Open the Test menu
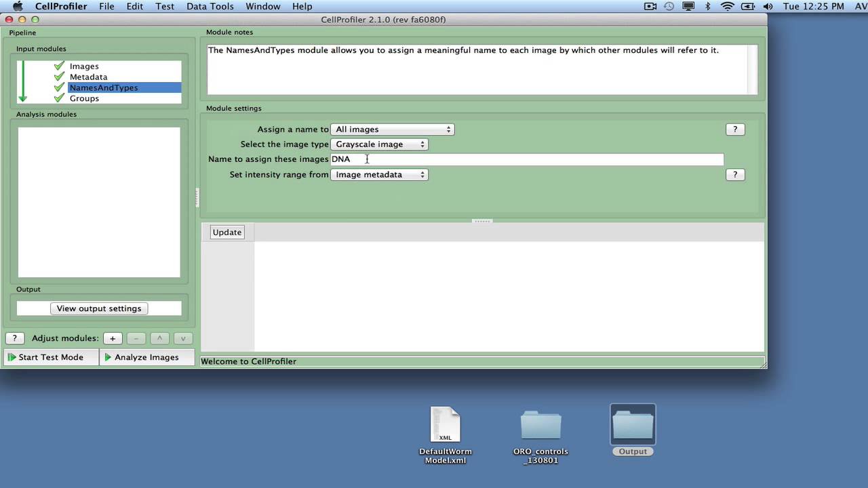This screenshot has height=488, width=868. tap(165, 6)
